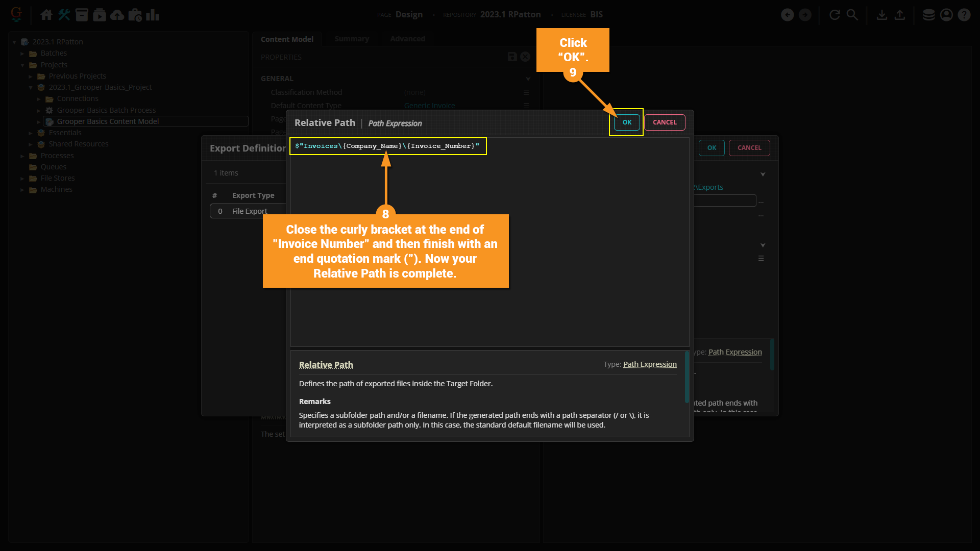Click the database connection icon
This screenshot has height=551, width=980.
pyautogui.click(x=928, y=15)
